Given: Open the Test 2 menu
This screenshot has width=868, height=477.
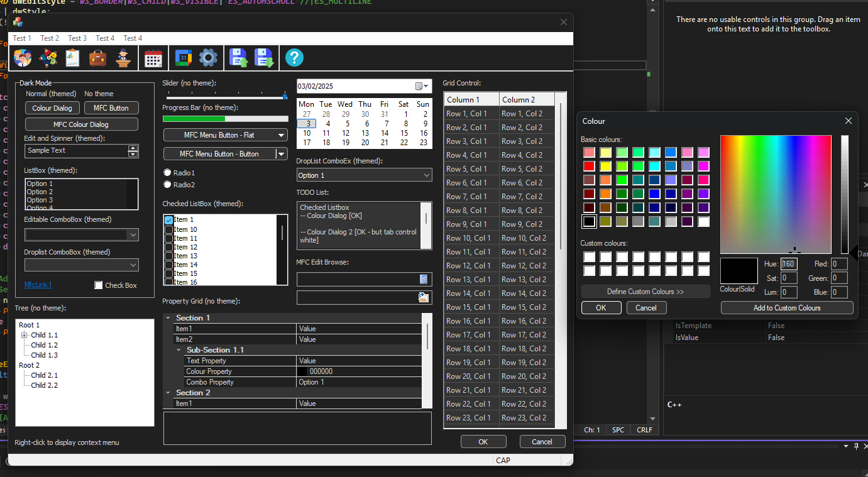Looking at the screenshot, I should [50, 38].
